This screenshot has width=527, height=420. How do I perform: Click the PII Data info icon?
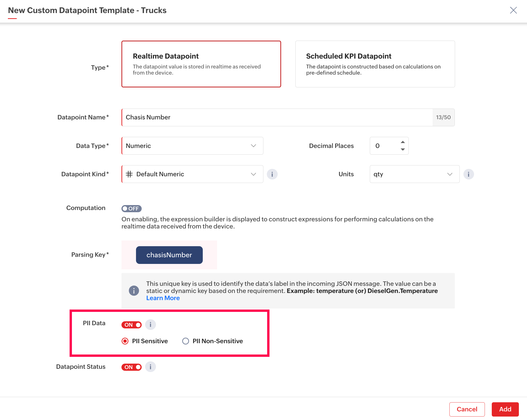(x=150, y=324)
